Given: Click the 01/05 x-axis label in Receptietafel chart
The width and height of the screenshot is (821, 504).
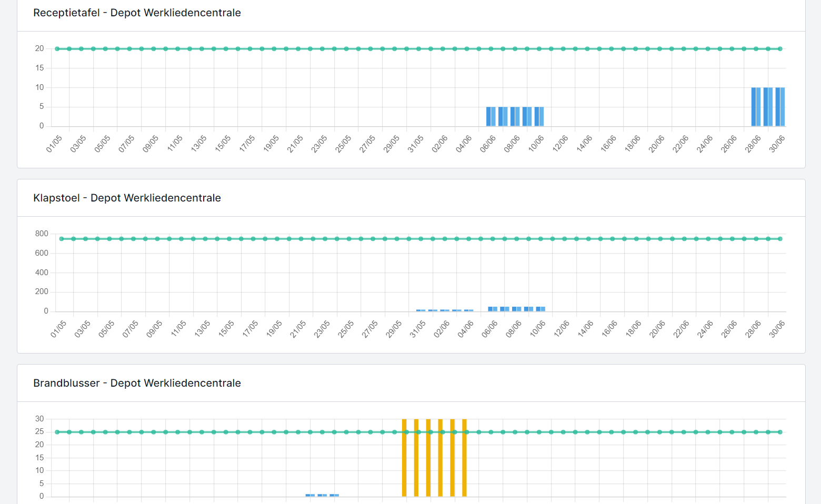Looking at the screenshot, I should pyautogui.click(x=54, y=144).
